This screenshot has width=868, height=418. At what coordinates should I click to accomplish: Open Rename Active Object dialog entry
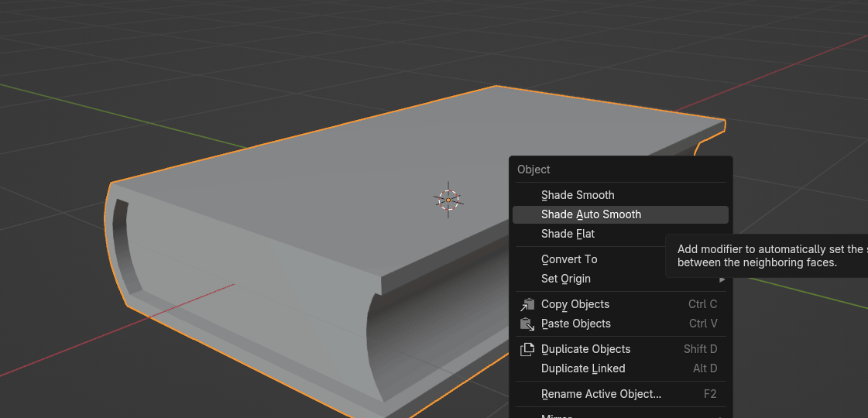tap(601, 394)
